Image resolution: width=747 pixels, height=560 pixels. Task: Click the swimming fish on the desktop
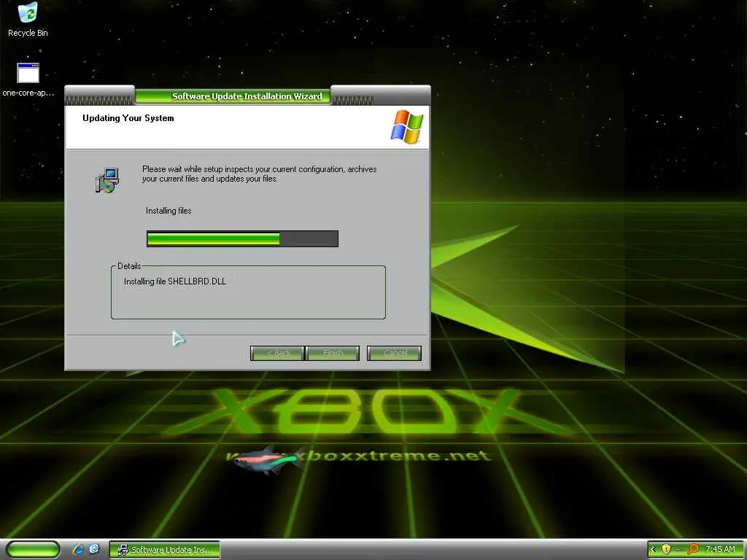click(x=267, y=459)
